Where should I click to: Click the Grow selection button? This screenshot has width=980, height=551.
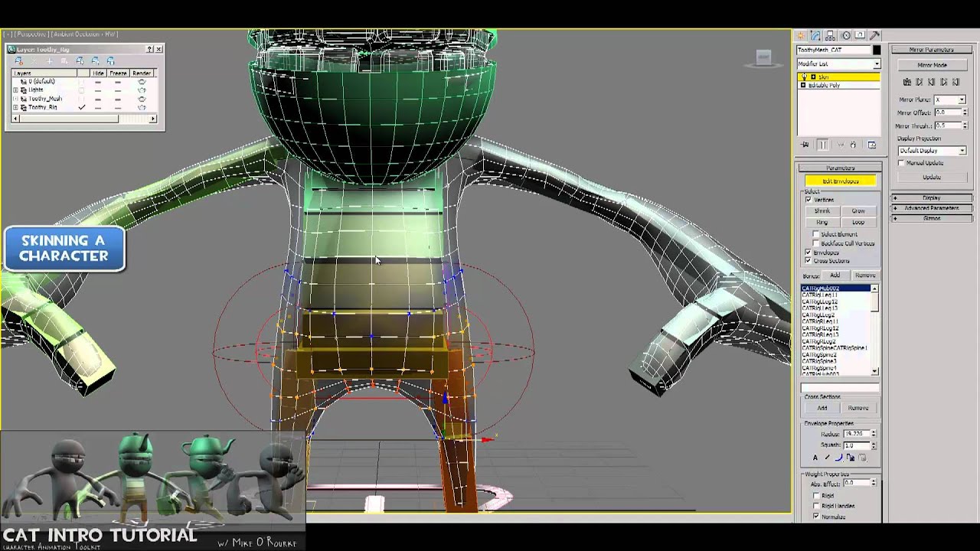click(x=858, y=211)
